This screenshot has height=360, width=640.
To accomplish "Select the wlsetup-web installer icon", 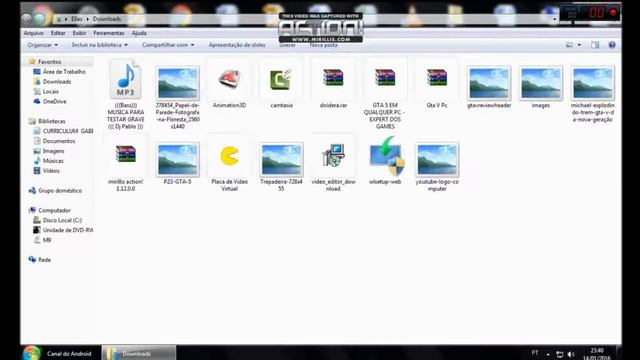I will pos(386,156).
